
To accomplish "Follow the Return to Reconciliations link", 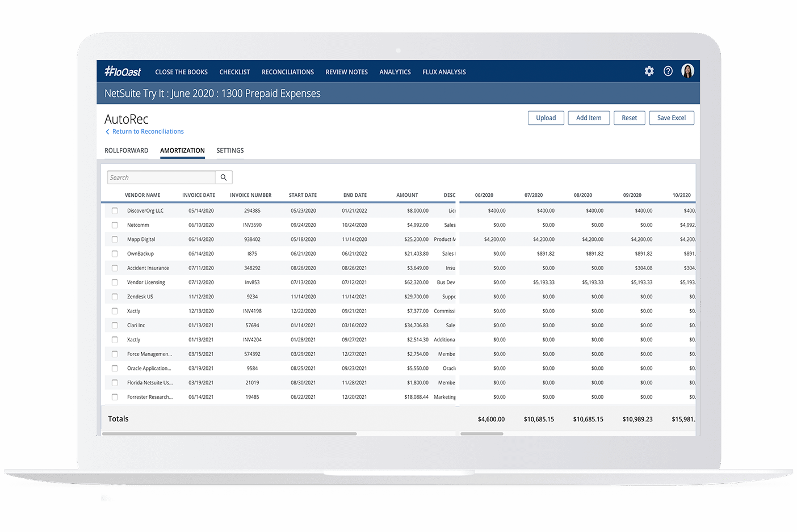I will coord(148,132).
